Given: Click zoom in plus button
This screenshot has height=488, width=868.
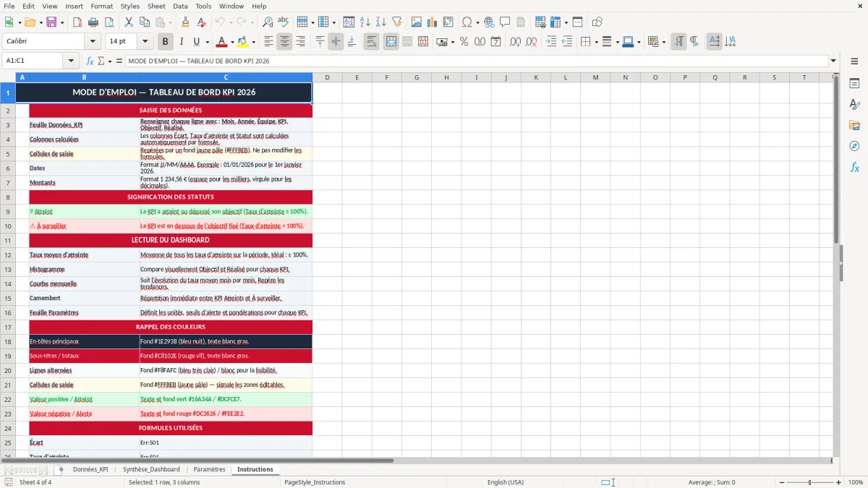Looking at the screenshot, I should point(838,482).
